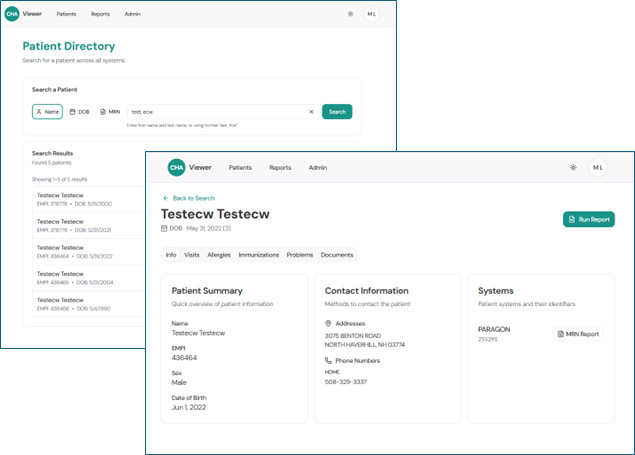Clear the search text with the X icon
This screenshot has width=635, height=455.
311,112
